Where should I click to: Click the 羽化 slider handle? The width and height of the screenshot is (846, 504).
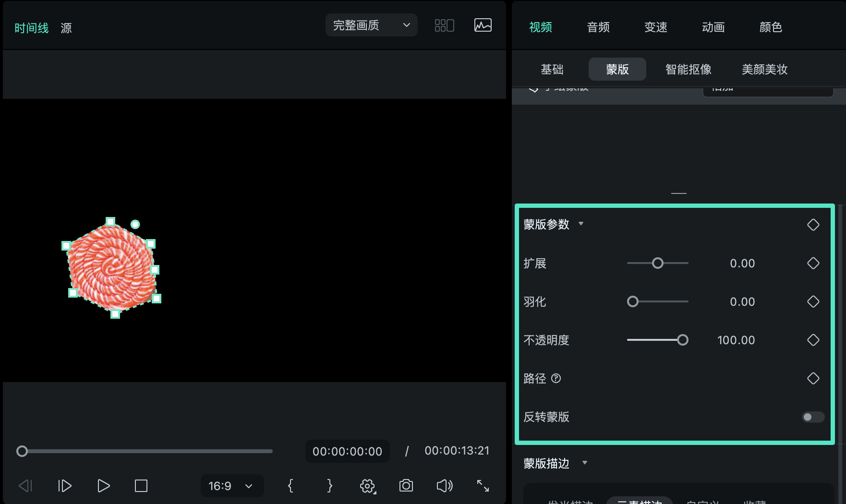tap(633, 301)
